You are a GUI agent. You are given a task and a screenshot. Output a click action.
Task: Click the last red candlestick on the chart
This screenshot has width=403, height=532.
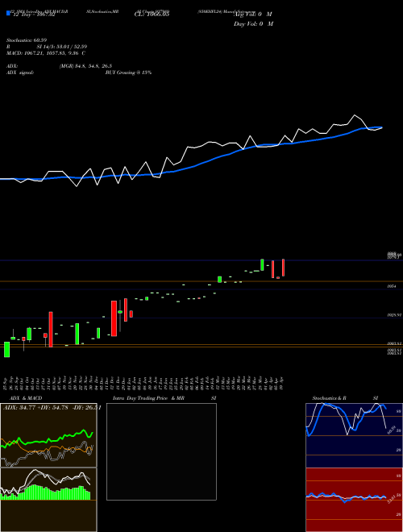tap(283, 268)
